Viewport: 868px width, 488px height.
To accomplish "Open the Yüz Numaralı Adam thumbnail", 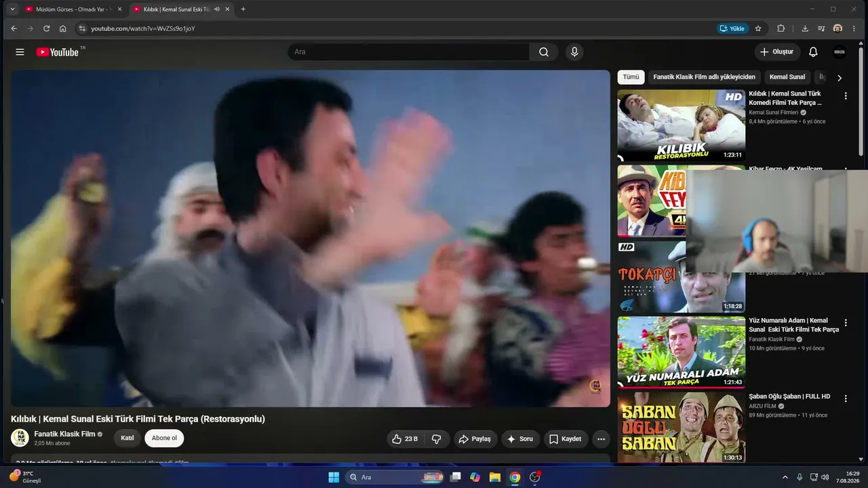I will click(681, 352).
